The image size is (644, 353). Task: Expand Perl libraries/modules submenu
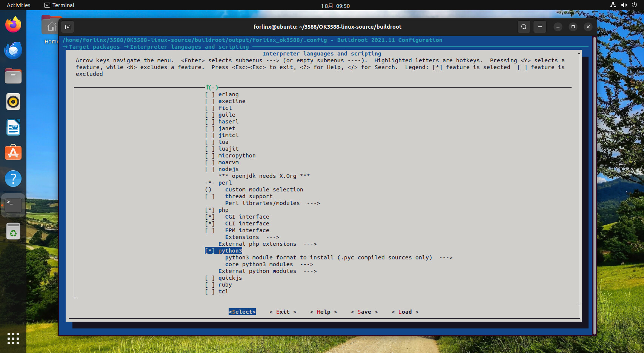click(x=263, y=203)
